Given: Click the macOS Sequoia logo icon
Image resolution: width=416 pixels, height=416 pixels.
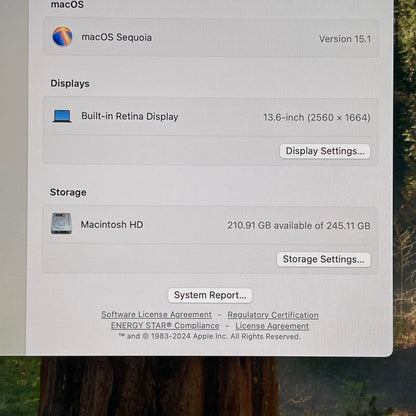Looking at the screenshot, I should point(62,36).
